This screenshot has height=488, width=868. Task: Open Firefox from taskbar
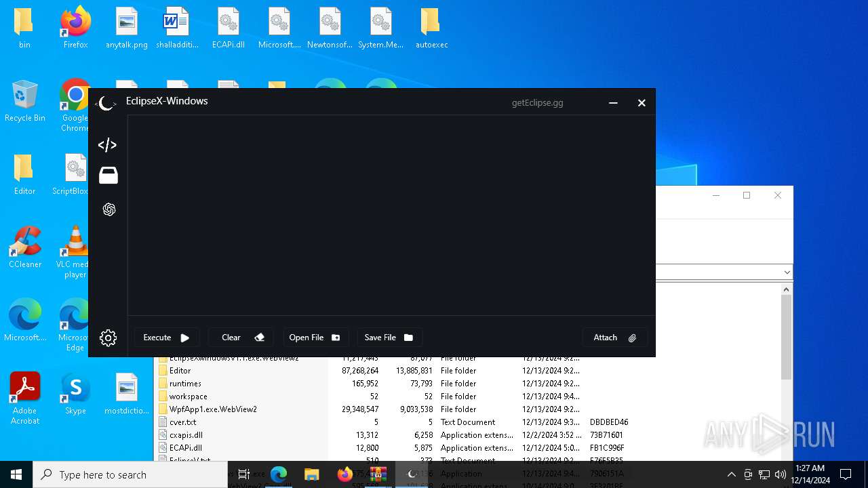tap(344, 474)
